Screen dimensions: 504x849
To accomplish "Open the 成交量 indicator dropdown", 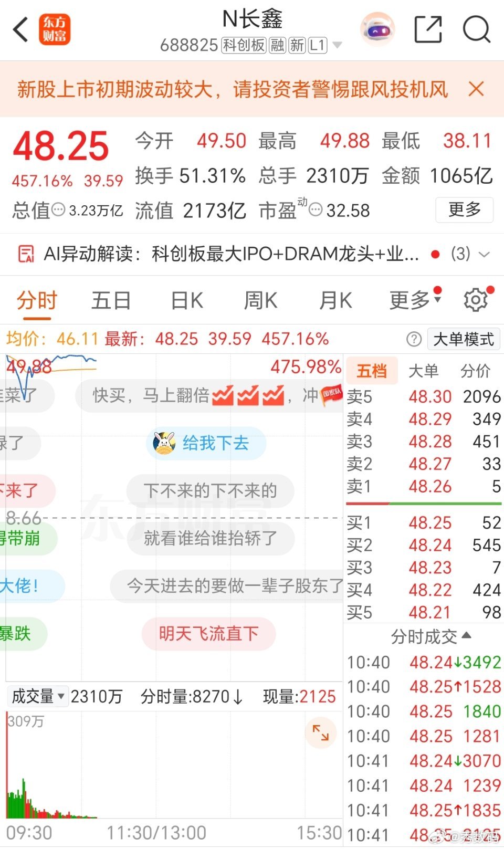I will 38,696.
